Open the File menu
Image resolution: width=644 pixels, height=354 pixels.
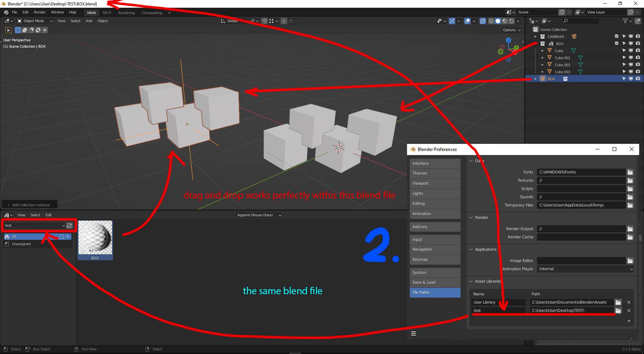(14, 12)
